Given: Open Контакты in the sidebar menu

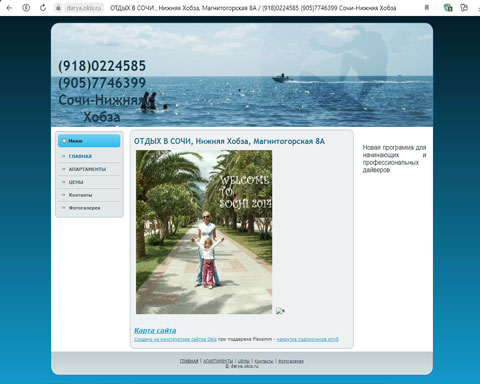Looking at the screenshot, I should 80,195.
